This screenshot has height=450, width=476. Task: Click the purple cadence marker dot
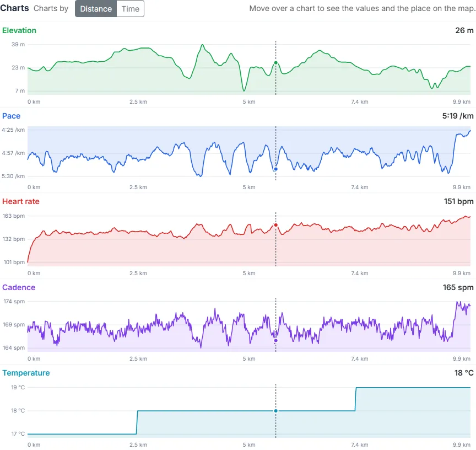(x=275, y=341)
